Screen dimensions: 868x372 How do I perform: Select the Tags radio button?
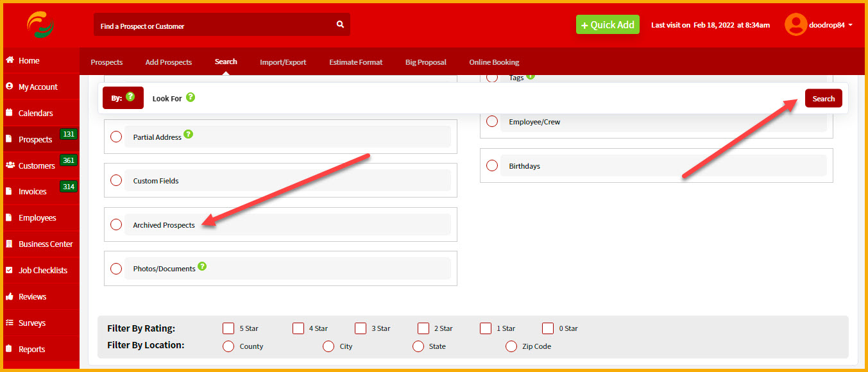pyautogui.click(x=492, y=78)
